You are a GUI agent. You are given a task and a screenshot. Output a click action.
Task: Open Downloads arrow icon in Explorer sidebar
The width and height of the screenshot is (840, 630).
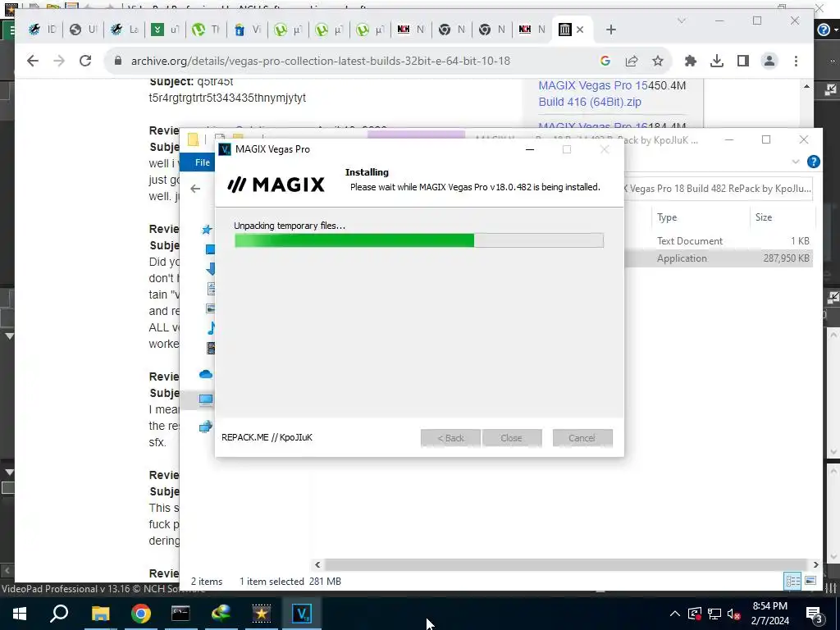[211, 268]
